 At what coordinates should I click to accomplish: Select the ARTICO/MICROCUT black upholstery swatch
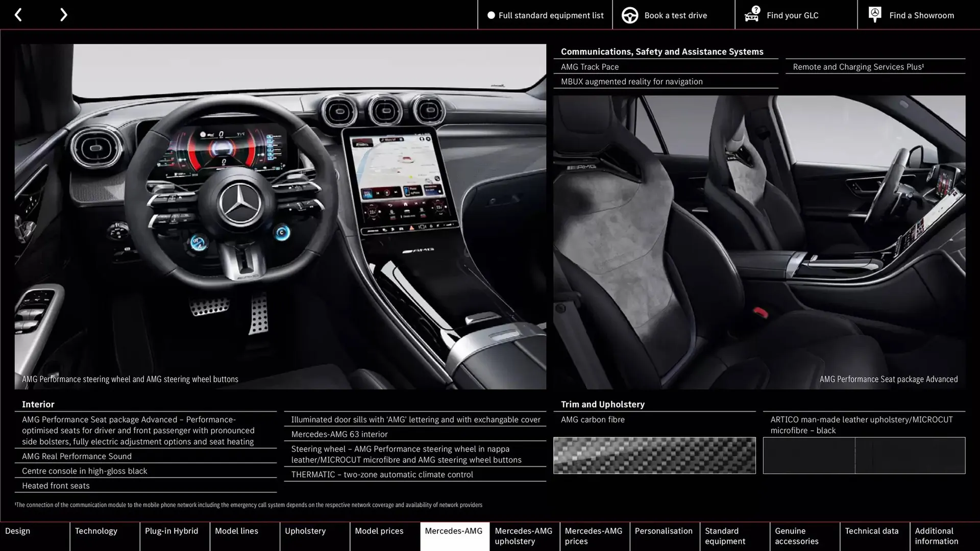pos(864,455)
